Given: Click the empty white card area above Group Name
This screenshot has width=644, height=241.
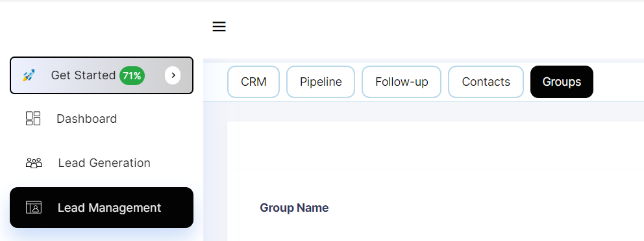Looking at the screenshot, I should (x=436, y=145).
